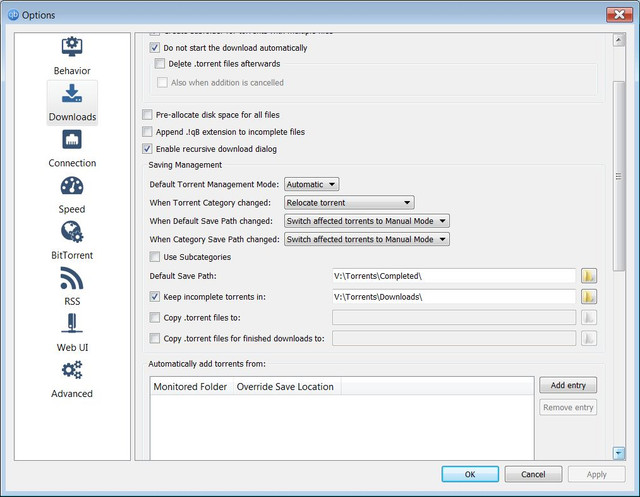The width and height of the screenshot is (640, 497).
Task: Click Default Save Path input field
Action: pyautogui.click(x=454, y=276)
